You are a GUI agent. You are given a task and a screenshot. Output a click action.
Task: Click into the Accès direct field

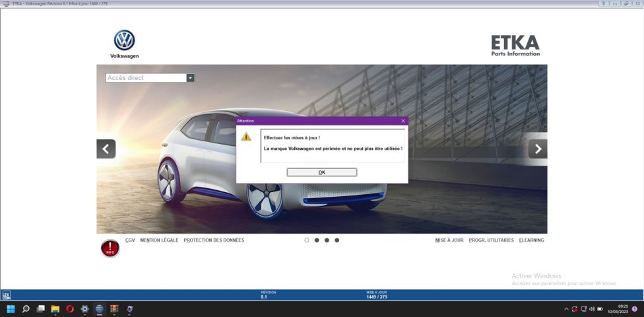pyautogui.click(x=146, y=78)
